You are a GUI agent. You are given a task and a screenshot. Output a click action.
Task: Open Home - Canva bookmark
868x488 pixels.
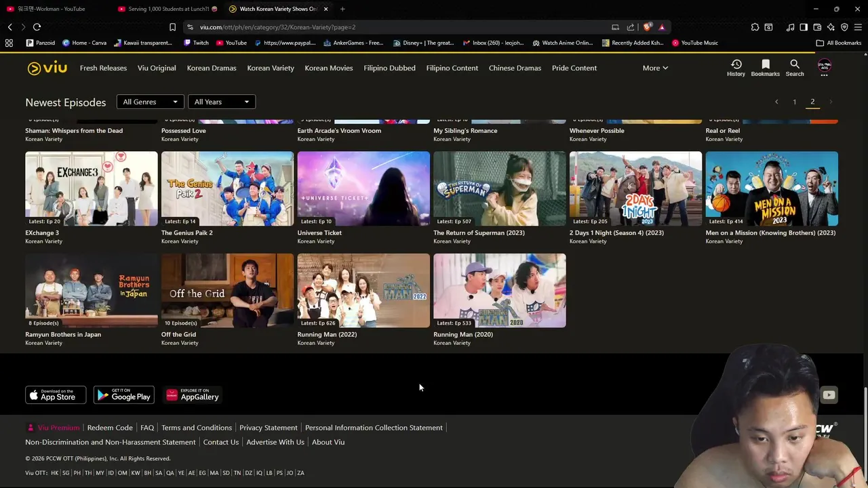pos(84,43)
